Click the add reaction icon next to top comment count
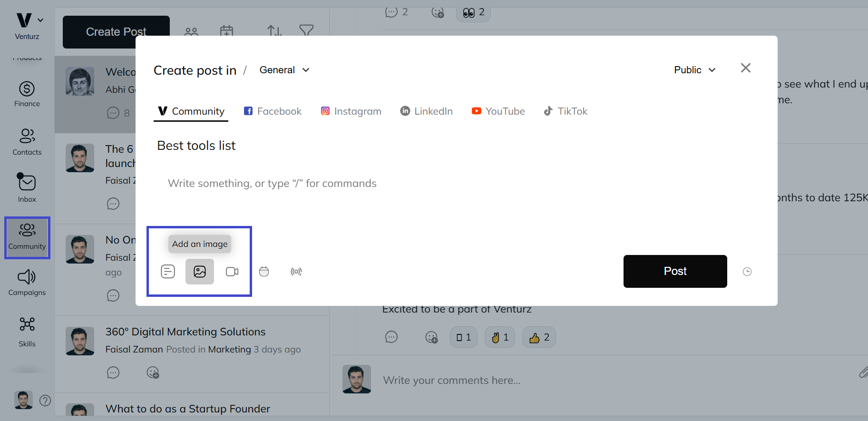This screenshot has height=421, width=868. [x=438, y=12]
